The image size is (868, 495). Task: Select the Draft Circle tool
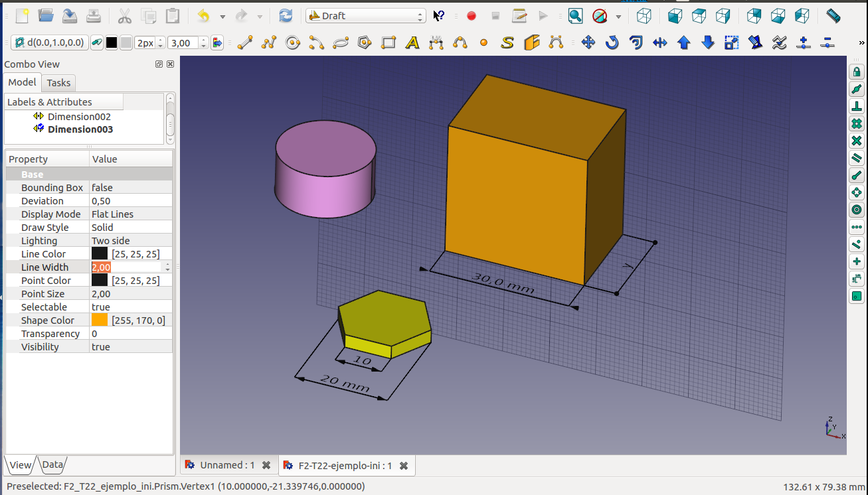293,43
